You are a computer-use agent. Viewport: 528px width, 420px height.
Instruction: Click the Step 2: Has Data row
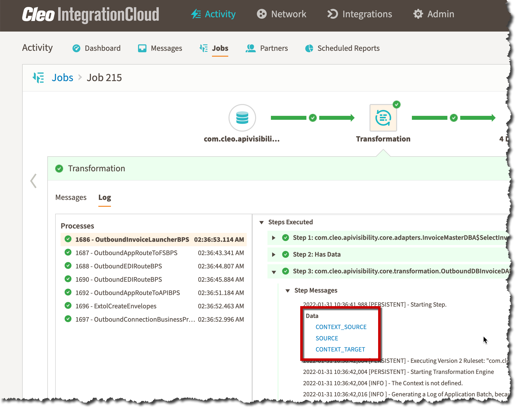tap(388, 255)
